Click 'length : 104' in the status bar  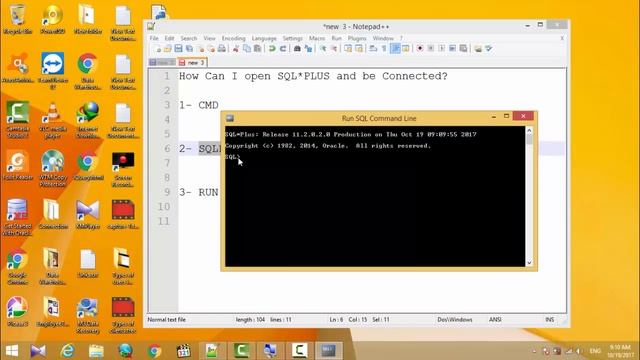pyautogui.click(x=250, y=320)
